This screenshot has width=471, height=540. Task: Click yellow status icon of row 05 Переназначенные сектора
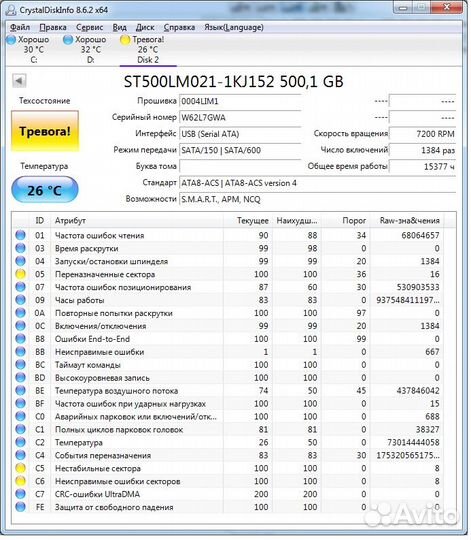click(21, 274)
